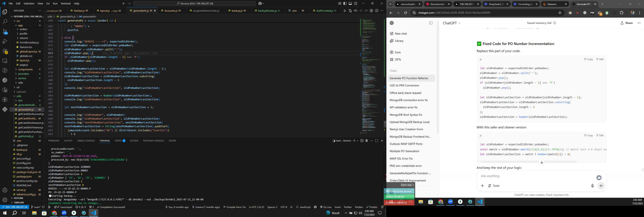Click Customize Layout icon in VS Code title bar
The width and height of the screenshot is (644, 217).
pos(340,3)
